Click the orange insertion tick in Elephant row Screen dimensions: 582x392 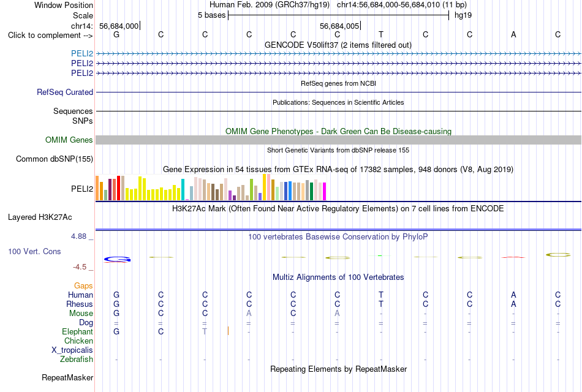tap(228, 331)
